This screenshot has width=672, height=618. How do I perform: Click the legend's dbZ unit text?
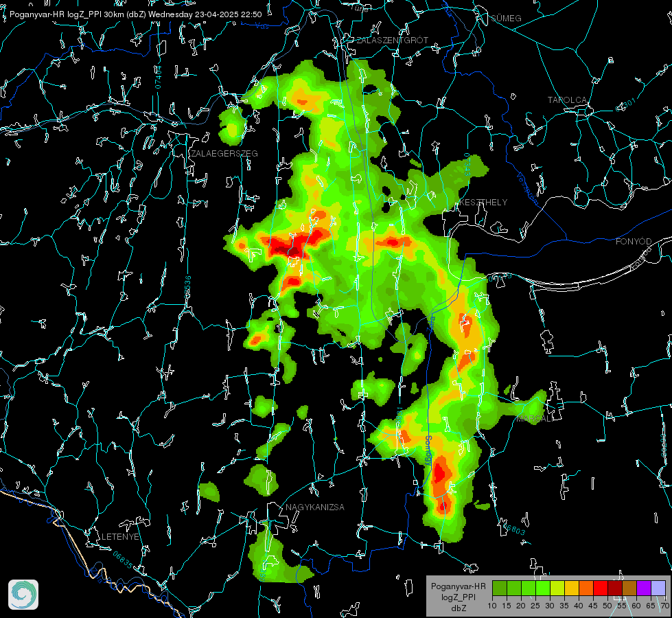coord(458,608)
